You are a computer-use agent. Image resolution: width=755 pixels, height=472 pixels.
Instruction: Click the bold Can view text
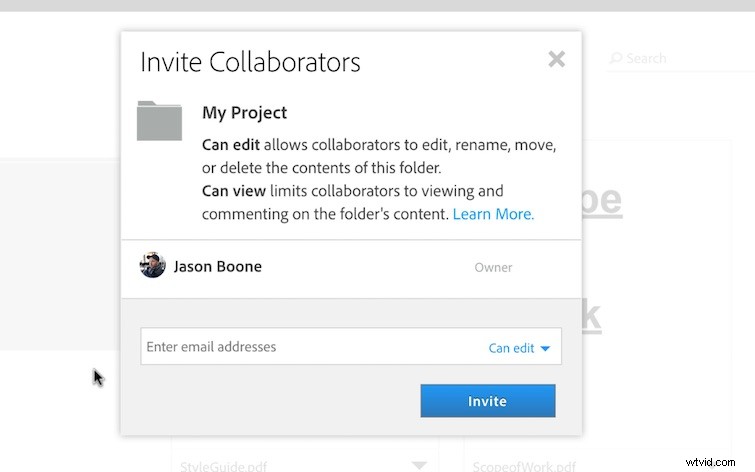click(x=234, y=191)
